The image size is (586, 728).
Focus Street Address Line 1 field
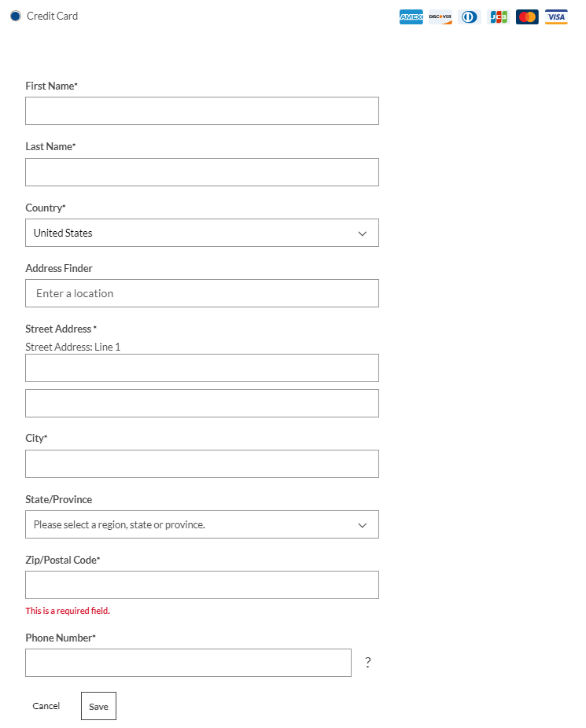pos(202,368)
